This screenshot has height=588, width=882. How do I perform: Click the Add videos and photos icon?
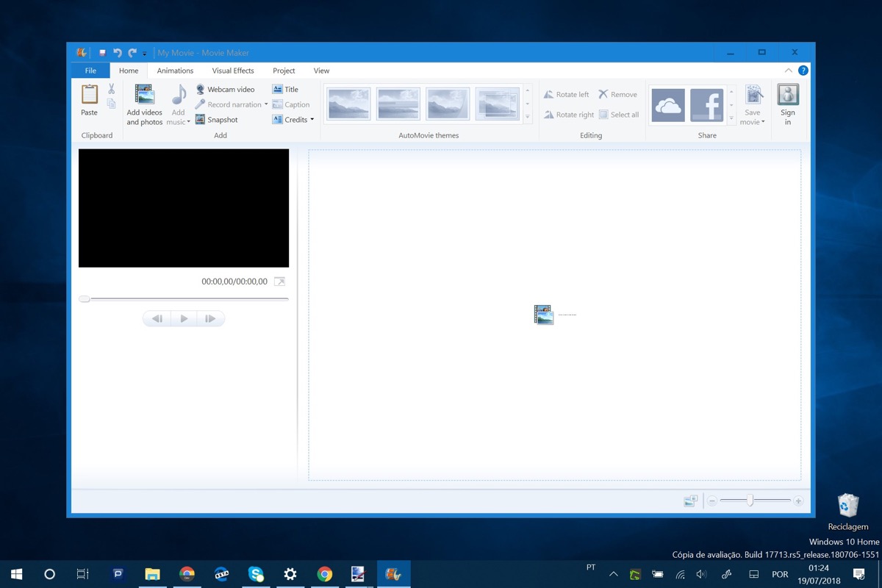click(144, 96)
